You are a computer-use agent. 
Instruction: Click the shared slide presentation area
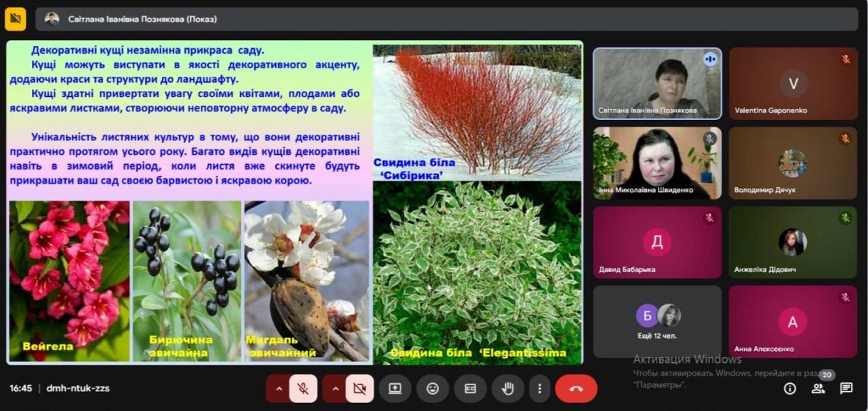click(294, 203)
